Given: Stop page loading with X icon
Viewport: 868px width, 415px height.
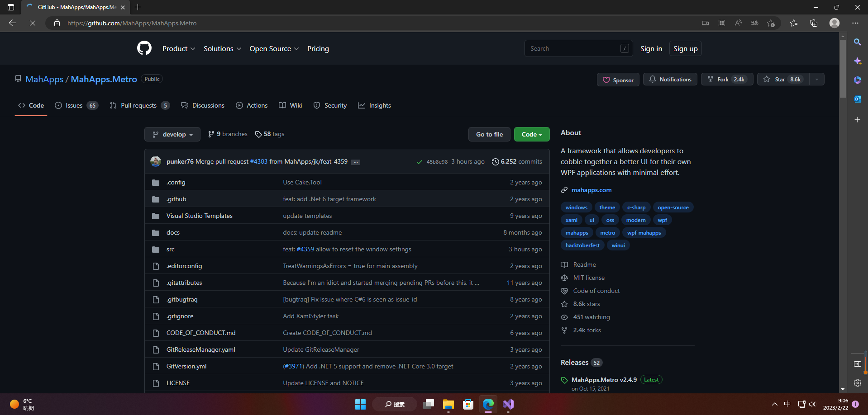Looking at the screenshot, I should (x=33, y=23).
